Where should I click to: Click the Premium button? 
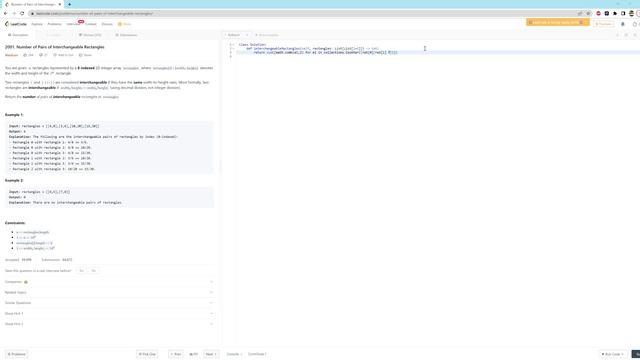(x=603, y=24)
